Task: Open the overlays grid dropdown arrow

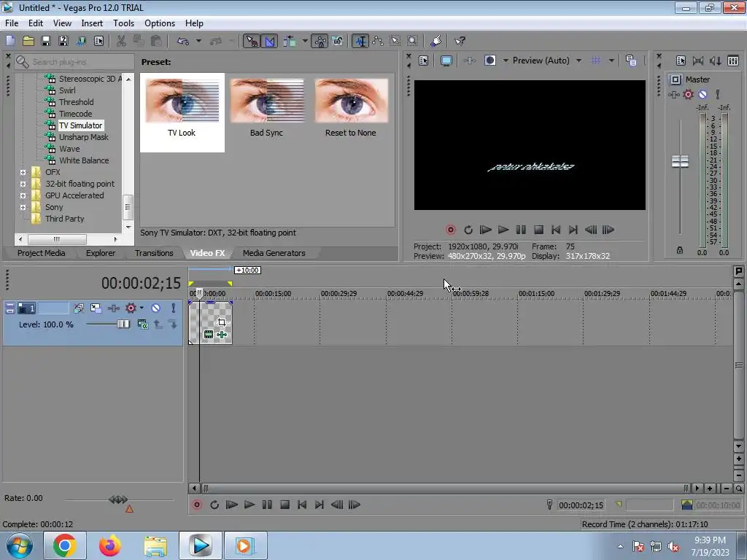Action: (x=611, y=61)
